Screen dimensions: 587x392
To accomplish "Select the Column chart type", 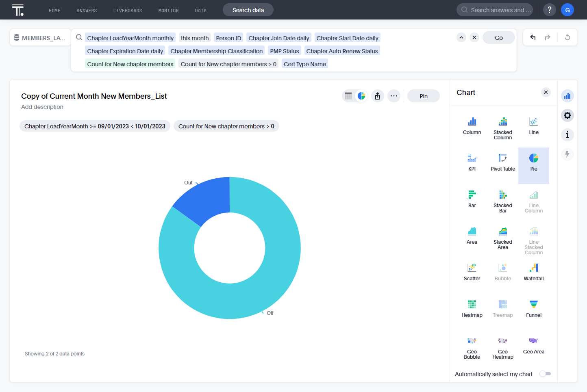I will pyautogui.click(x=472, y=126).
